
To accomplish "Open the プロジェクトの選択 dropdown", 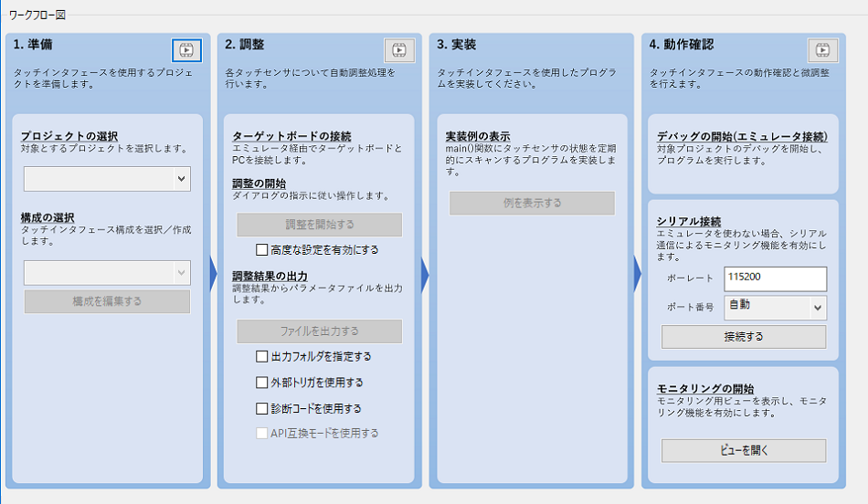I will tap(107, 179).
